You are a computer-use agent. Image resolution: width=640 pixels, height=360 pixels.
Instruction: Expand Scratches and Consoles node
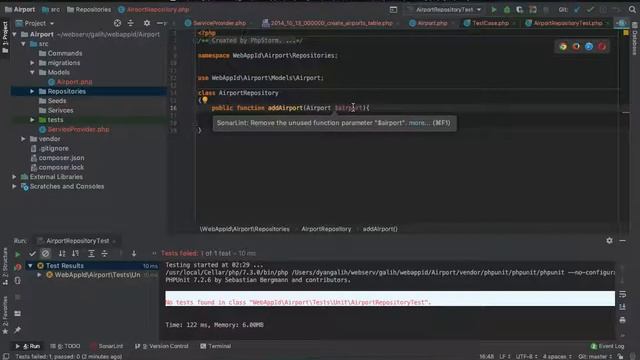15,187
